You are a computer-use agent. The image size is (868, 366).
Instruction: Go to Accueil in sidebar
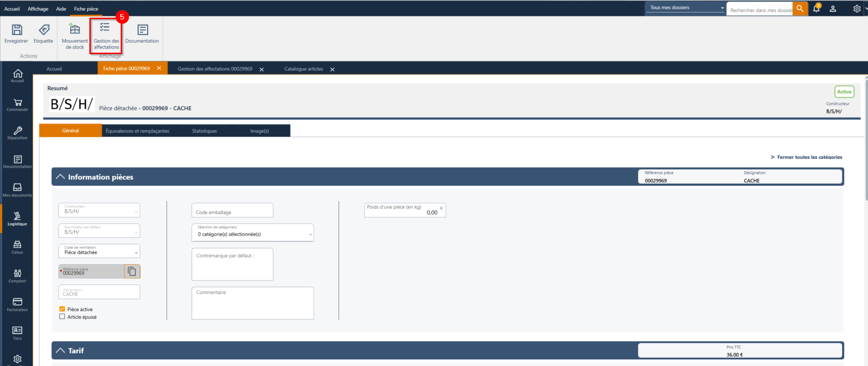[x=17, y=76]
